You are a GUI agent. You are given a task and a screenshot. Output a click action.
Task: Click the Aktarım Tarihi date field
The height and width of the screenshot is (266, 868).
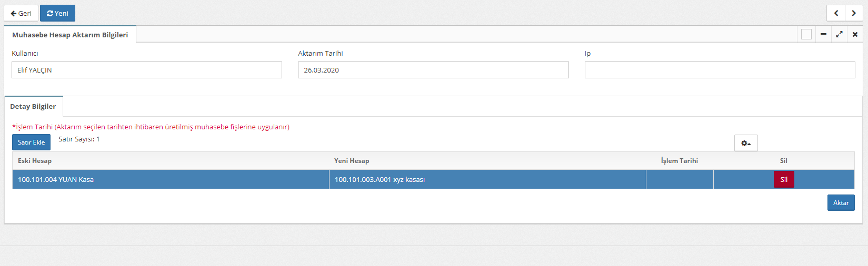click(x=433, y=70)
